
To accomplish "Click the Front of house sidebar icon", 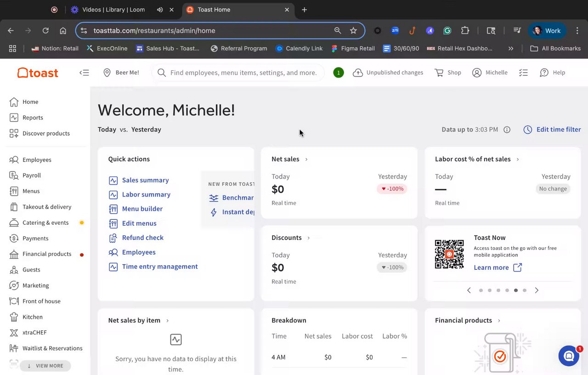I will click(14, 301).
